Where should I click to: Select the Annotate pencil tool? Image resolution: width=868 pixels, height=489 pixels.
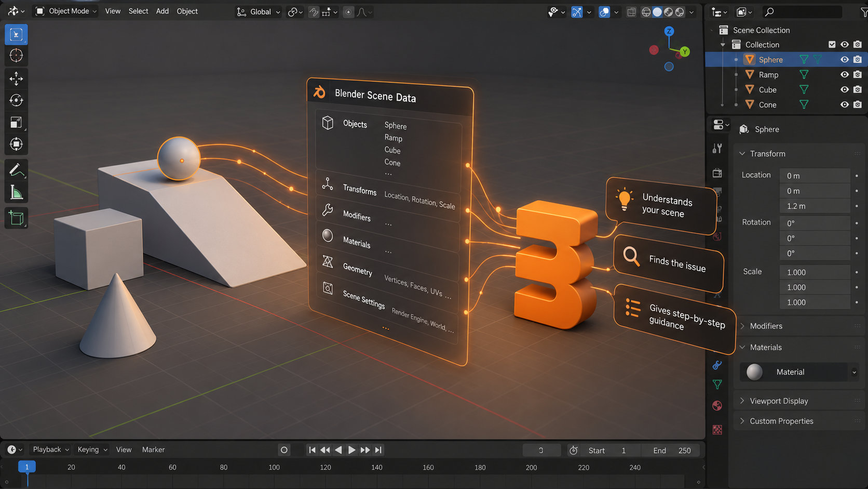click(16, 170)
